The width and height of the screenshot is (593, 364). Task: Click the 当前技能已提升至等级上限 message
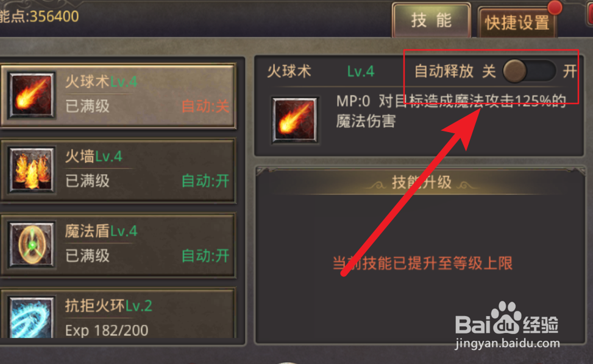(x=422, y=263)
